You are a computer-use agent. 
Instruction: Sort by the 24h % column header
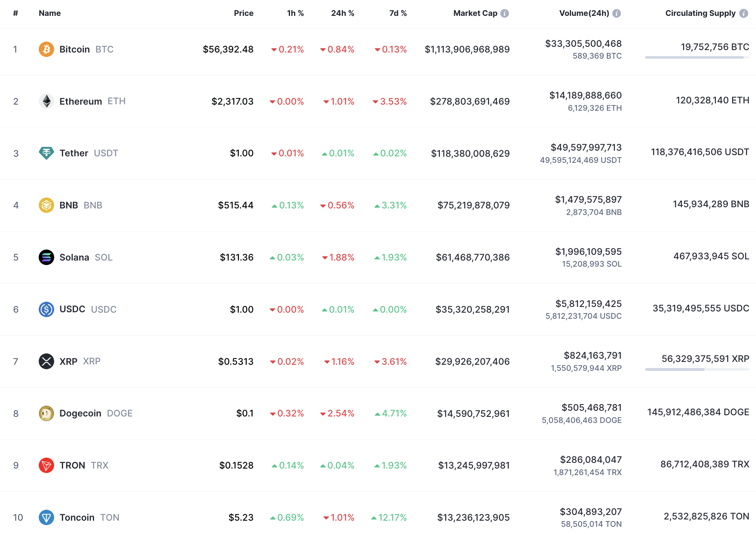(342, 13)
